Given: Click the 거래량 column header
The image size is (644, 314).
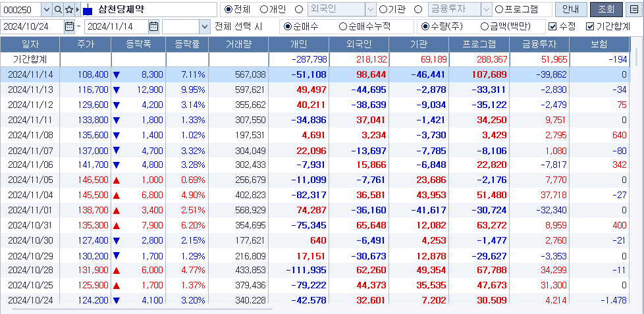Looking at the screenshot, I should 238,44.
